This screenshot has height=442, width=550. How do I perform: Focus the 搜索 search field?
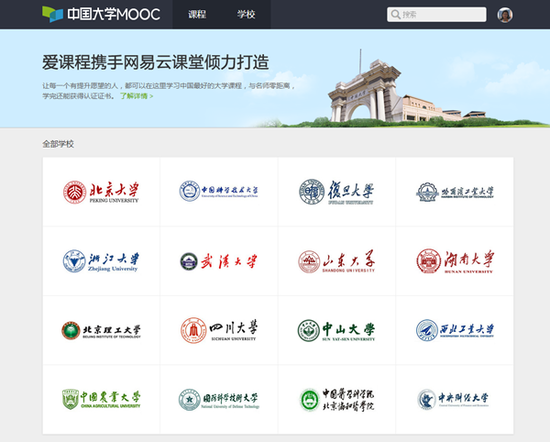[437, 14]
